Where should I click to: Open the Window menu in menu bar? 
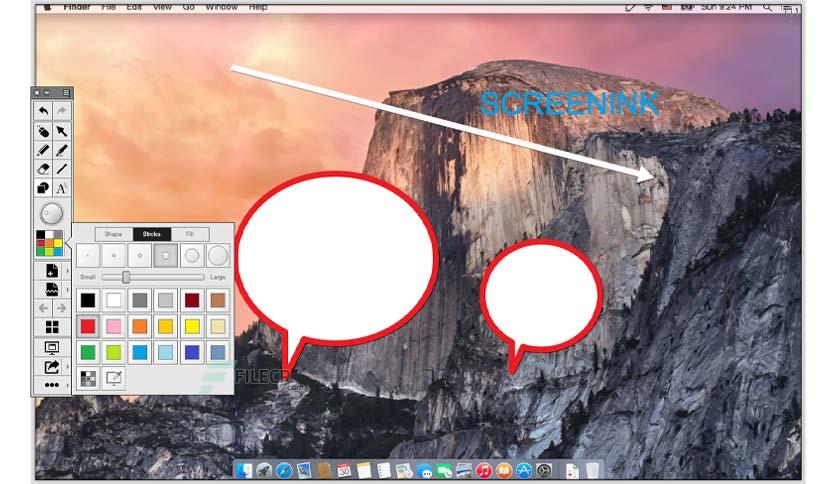[x=221, y=7]
